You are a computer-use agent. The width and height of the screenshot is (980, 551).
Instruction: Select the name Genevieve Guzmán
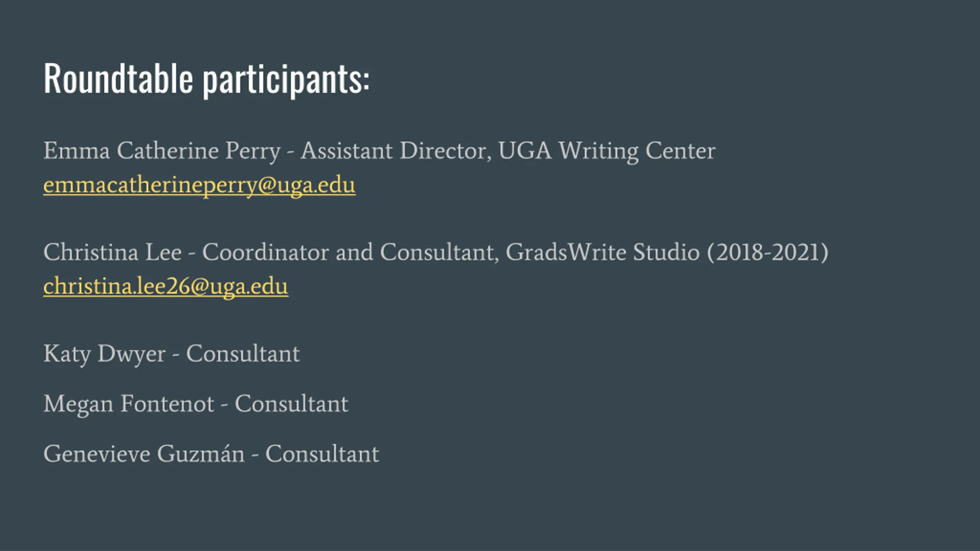144,455
